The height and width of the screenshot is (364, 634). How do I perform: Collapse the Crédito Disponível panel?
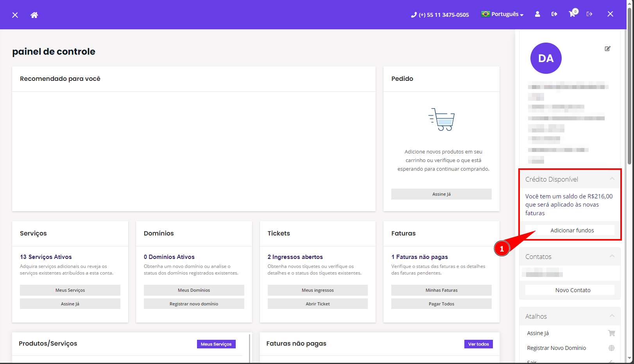[x=612, y=179]
